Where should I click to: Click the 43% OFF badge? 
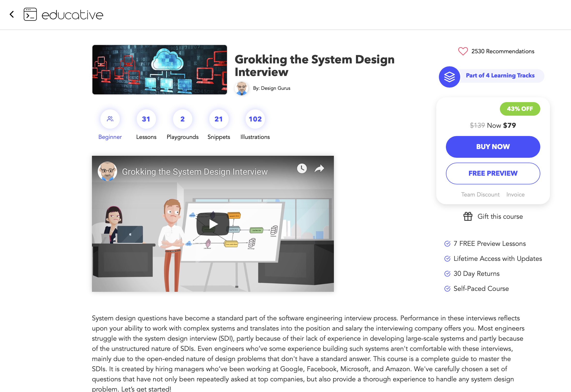tap(520, 109)
